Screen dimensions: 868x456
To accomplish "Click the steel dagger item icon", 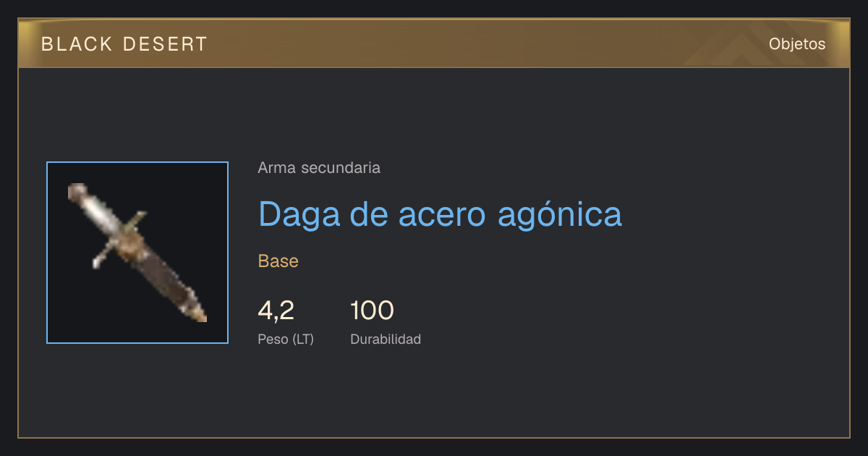I will coord(137,253).
